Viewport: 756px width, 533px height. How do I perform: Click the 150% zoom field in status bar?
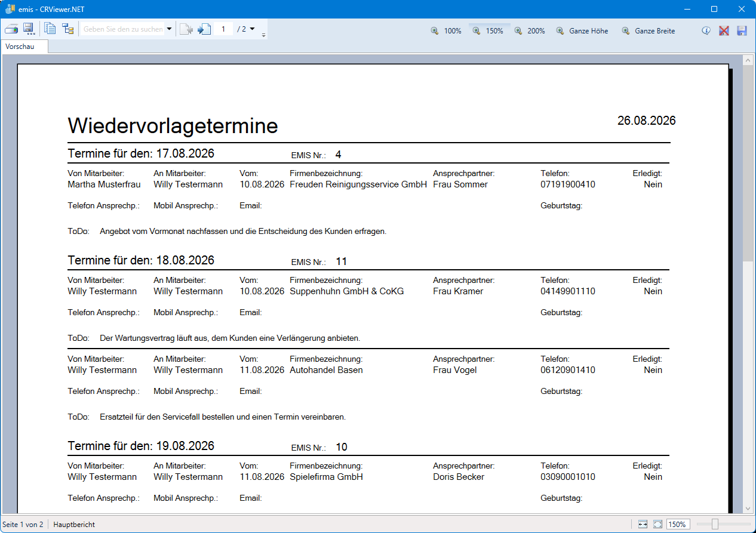(x=678, y=524)
